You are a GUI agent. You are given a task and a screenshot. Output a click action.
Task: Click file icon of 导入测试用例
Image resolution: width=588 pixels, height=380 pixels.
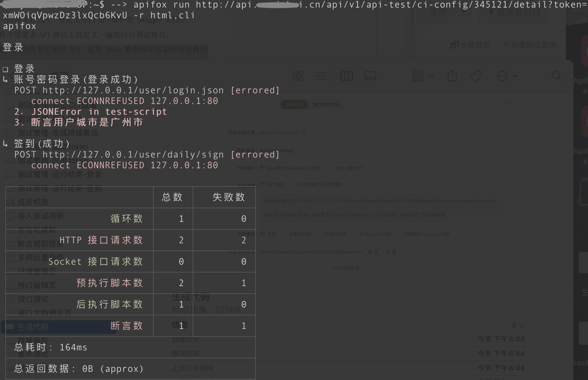(10, 216)
